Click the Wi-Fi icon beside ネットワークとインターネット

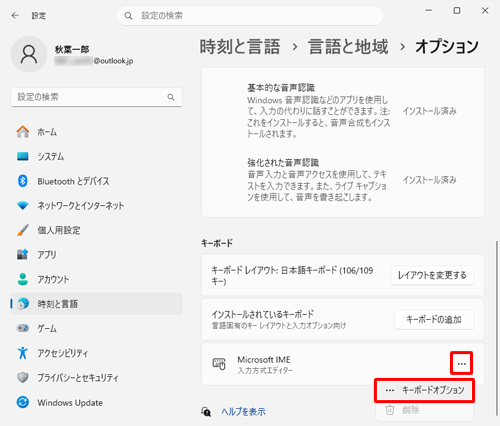[23, 206]
